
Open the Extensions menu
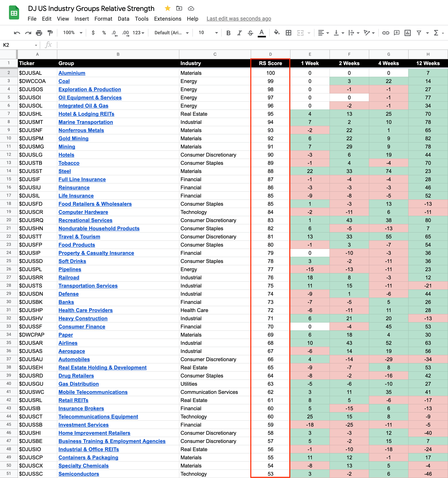point(167,19)
